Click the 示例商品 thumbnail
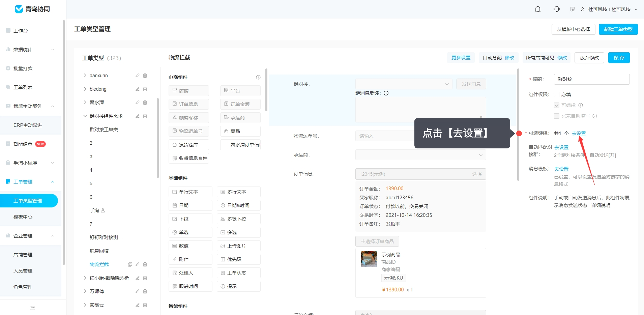Image resolution: width=644 pixels, height=315 pixels. click(369, 259)
